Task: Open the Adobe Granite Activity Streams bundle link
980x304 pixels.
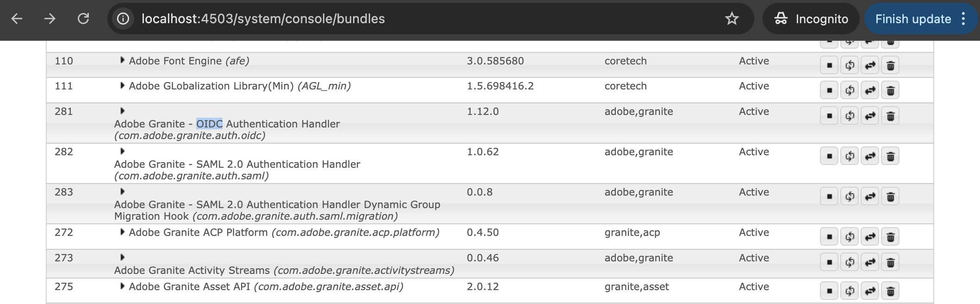Action: [192, 270]
